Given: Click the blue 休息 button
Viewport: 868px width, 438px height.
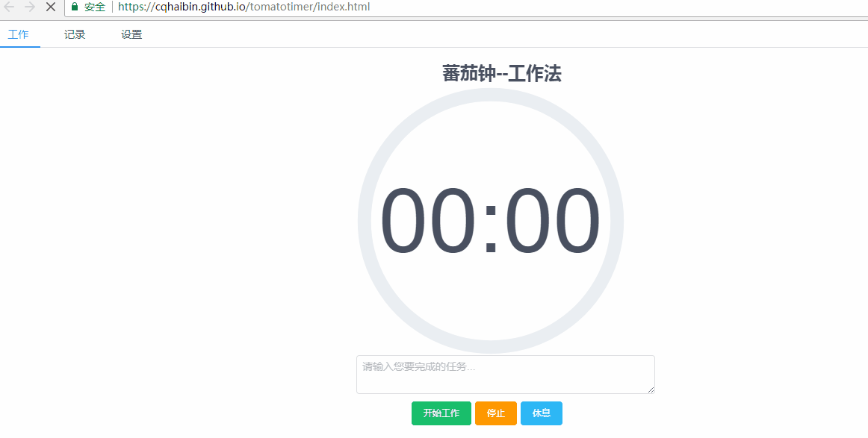Looking at the screenshot, I should pyautogui.click(x=541, y=413).
